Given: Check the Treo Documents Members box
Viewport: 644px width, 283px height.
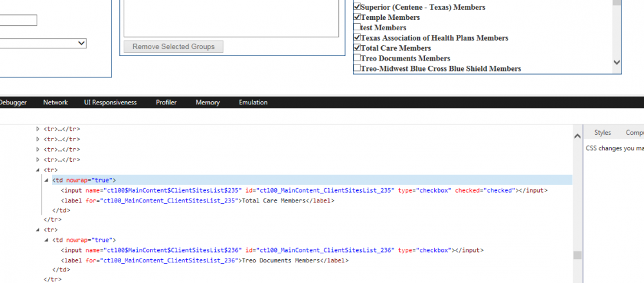Looking at the screenshot, I should [x=357, y=59].
